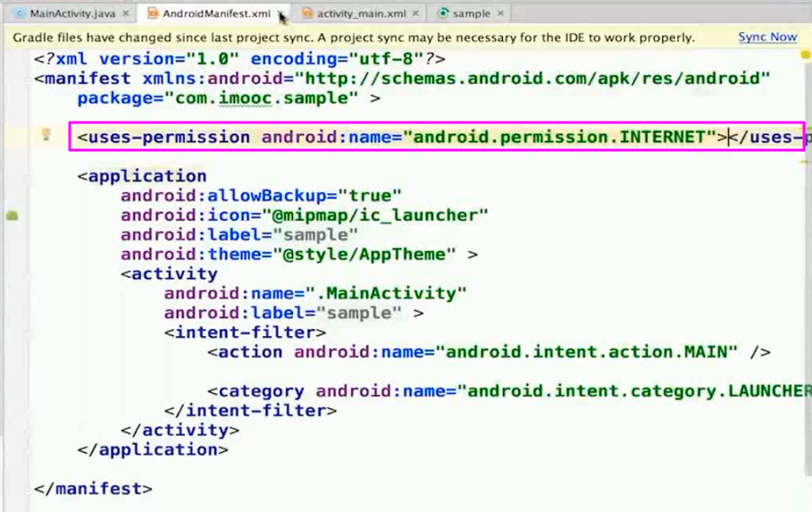Select the AndroidManifest.xml tab
The image size is (812, 512).
[216, 14]
